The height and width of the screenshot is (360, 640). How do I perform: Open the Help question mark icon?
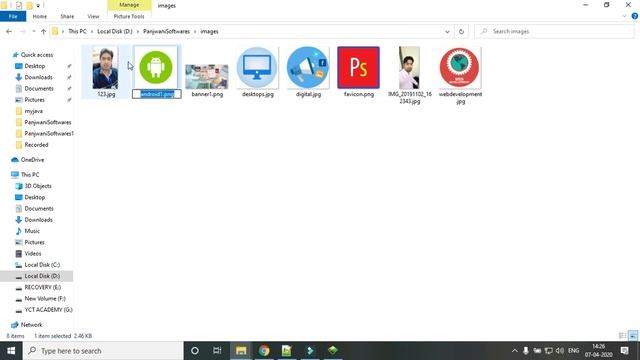tap(635, 16)
